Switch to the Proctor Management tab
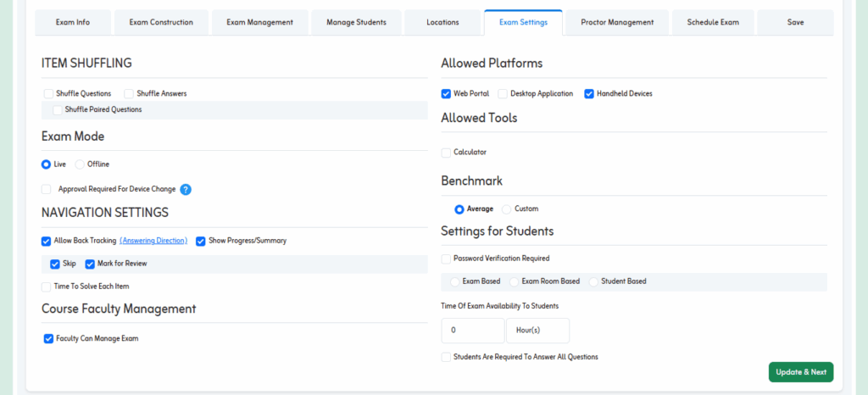868x395 pixels. tap(616, 22)
